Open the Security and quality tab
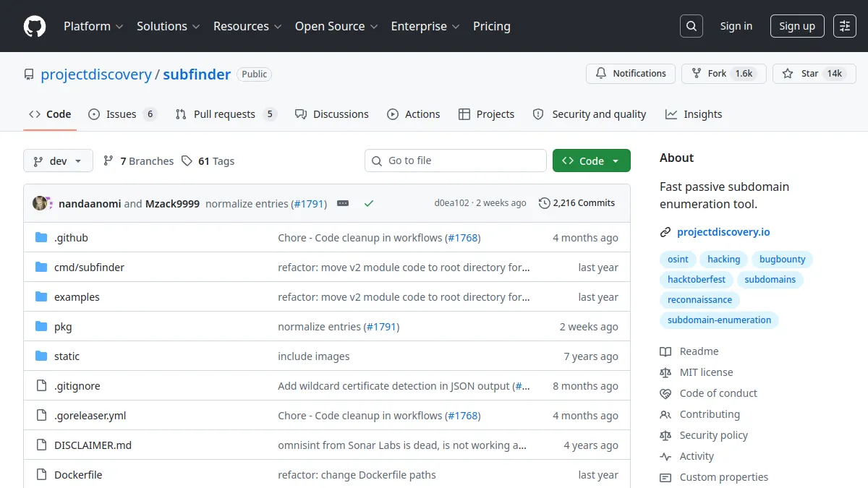This screenshot has height=488, width=868. click(x=590, y=114)
